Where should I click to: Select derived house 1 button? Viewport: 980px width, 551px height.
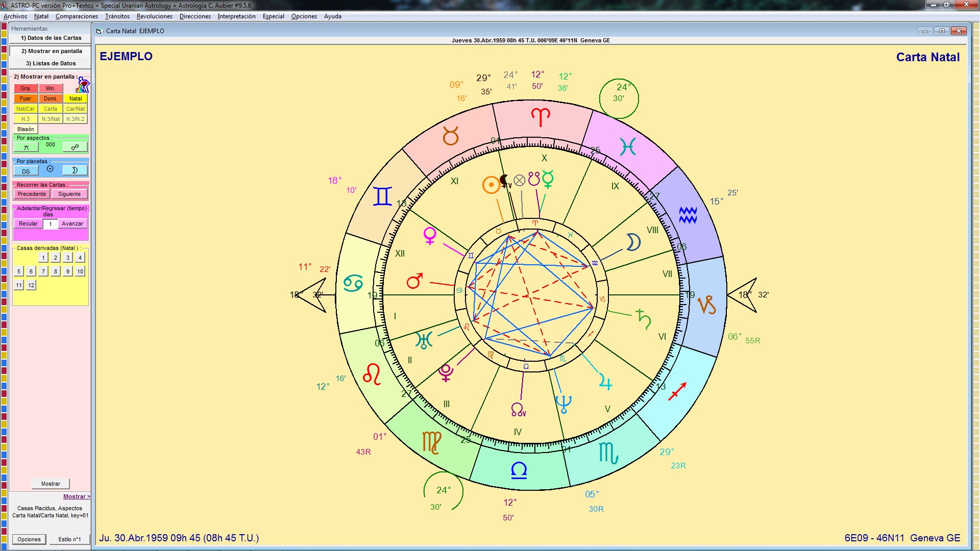tap(43, 258)
